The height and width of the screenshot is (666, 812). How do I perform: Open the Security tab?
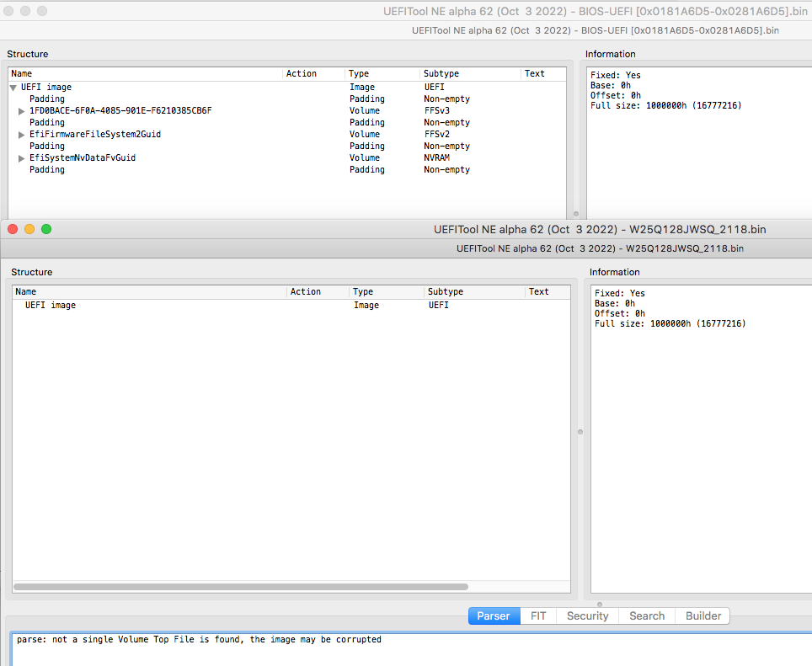tap(587, 615)
